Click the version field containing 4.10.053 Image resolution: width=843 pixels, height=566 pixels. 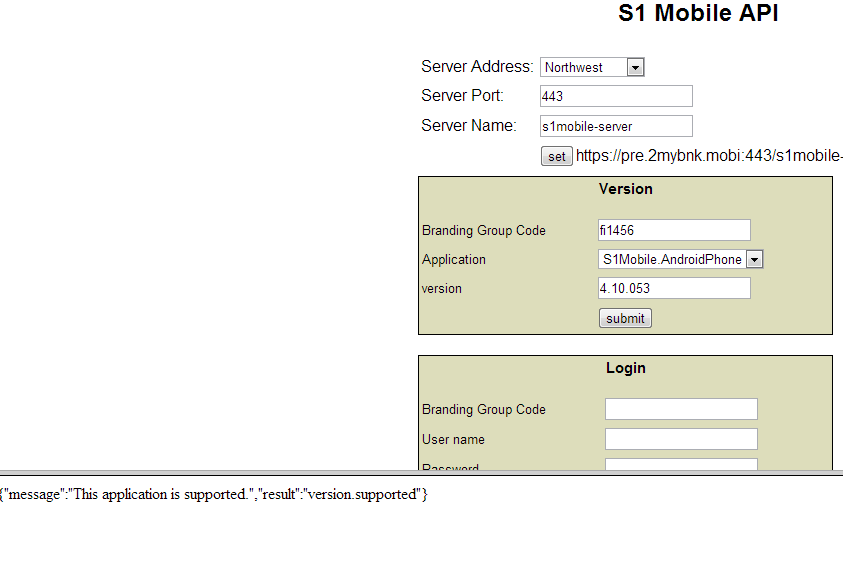(674, 288)
